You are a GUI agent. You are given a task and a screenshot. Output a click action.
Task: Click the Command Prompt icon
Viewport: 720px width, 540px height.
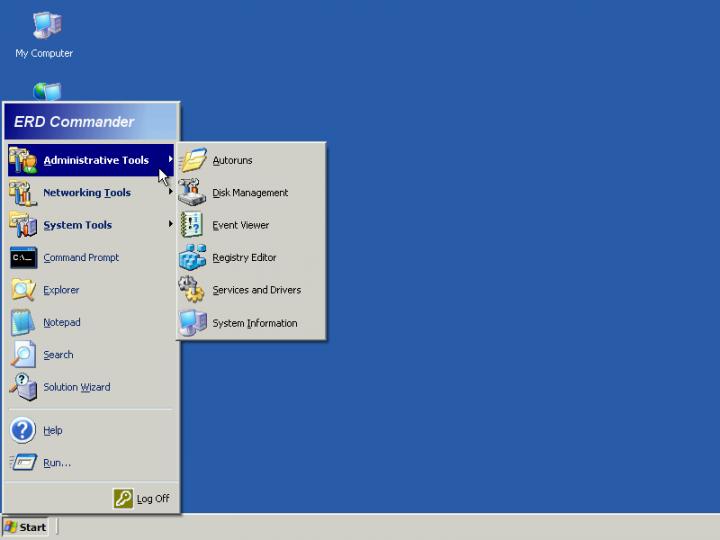[23, 258]
